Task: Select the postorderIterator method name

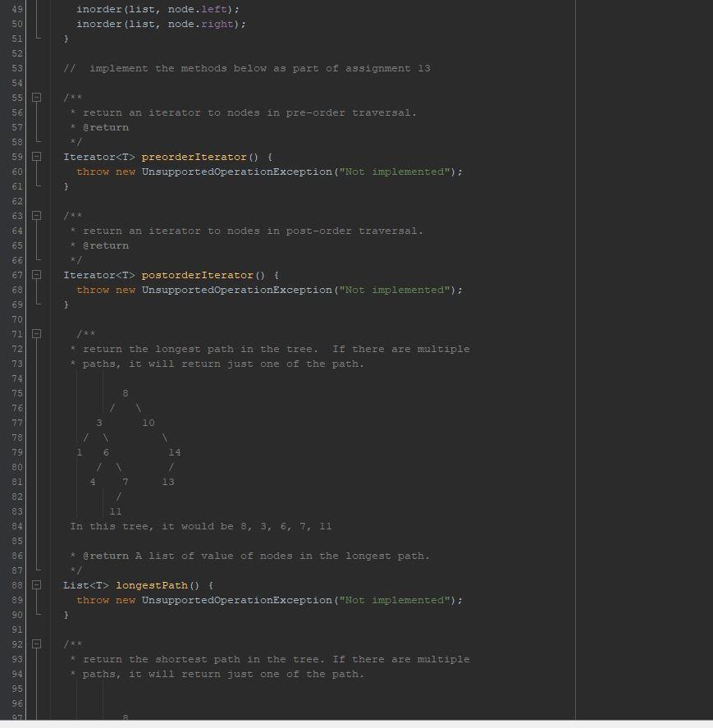Action: [x=199, y=275]
